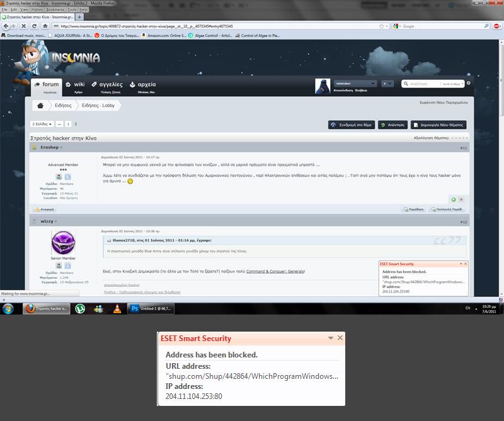The height and width of the screenshot is (421, 504).
Task: Select the αρχεία tab in site navigation
Action: point(143,87)
